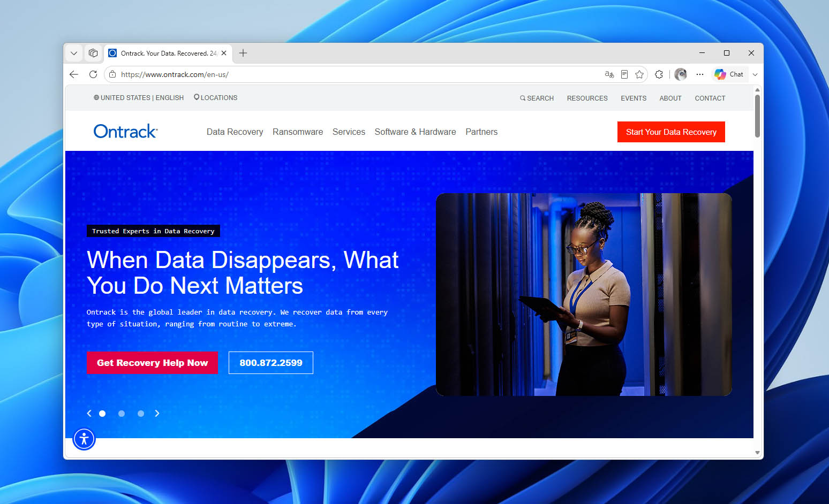The height and width of the screenshot is (504, 829).
Task: Select the second carousel slide dot
Action: tap(122, 414)
